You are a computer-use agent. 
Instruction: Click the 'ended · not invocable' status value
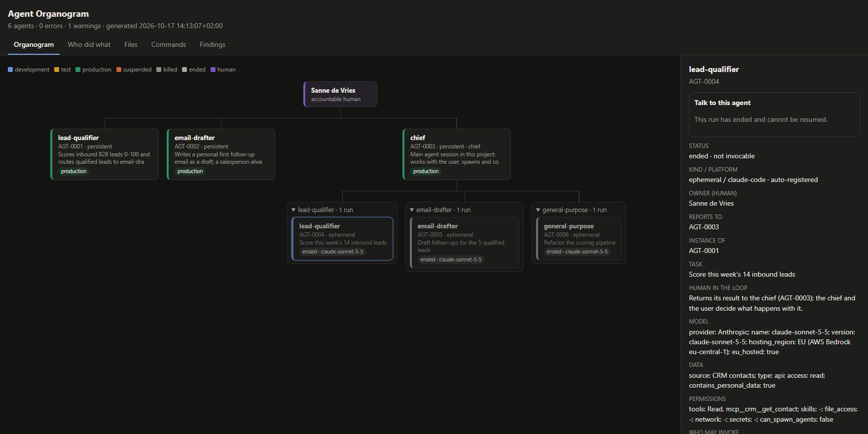tap(722, 156)
